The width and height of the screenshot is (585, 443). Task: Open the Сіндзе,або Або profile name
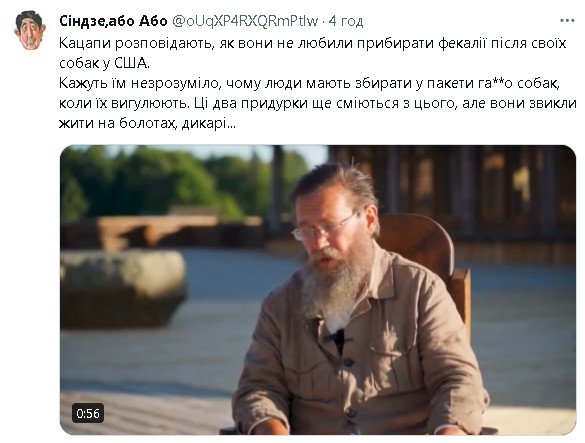point(113,21)
